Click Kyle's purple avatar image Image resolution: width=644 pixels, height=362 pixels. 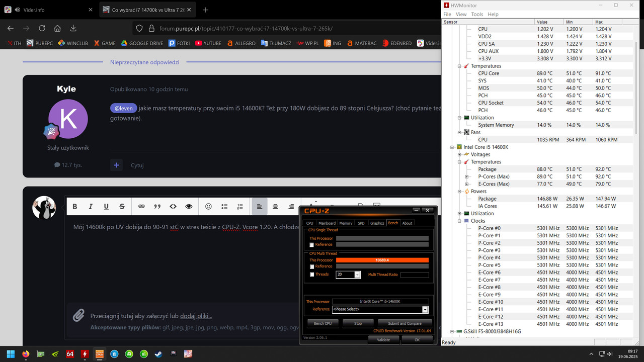pos(68,119)
